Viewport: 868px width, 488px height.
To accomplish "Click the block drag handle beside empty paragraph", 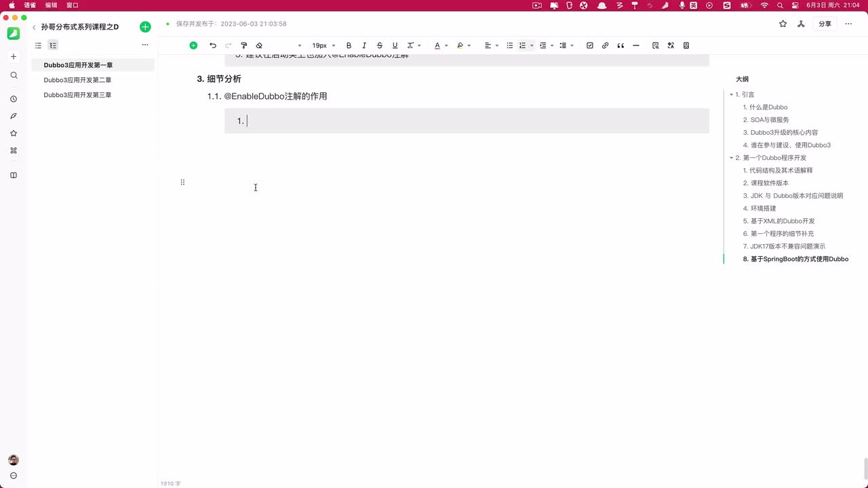I will pos(182,182).
